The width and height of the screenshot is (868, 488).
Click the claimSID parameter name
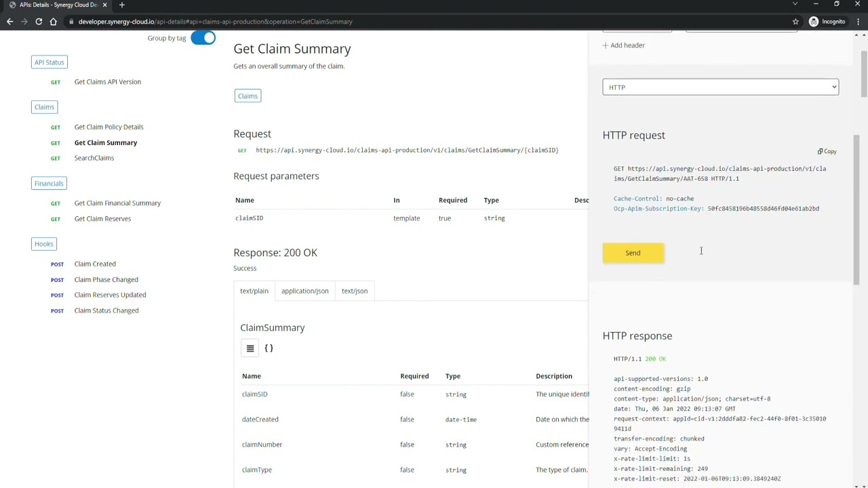250,218
